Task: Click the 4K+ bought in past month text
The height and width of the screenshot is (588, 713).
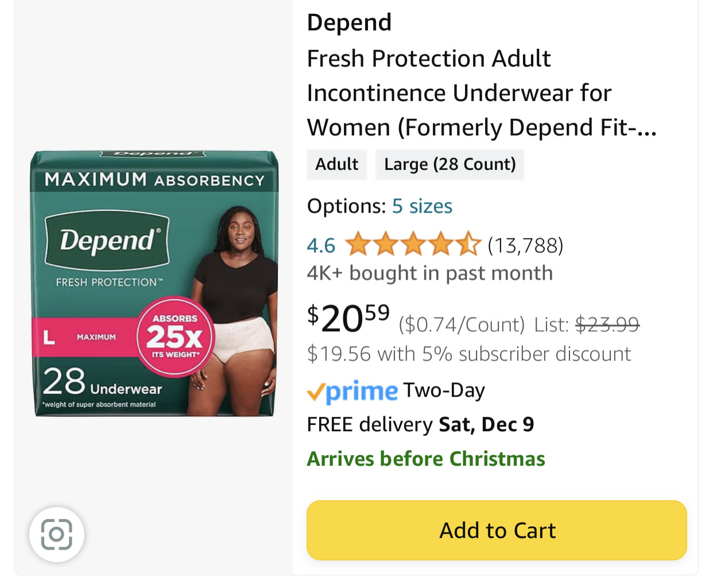Action: [429, 273]
